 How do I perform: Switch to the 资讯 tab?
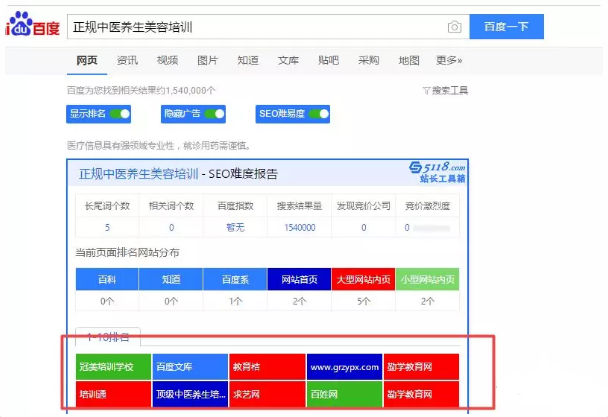127,60
